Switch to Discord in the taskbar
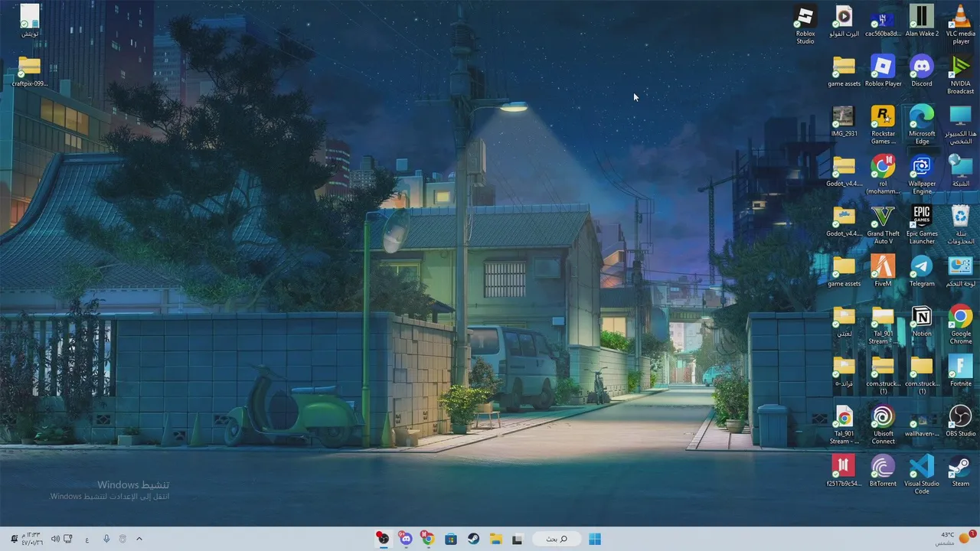Viewport: 980px width, 551px height. click(x=406, y=539)
